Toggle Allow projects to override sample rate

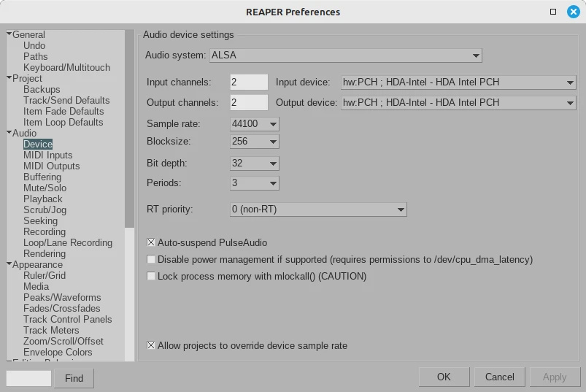(150, 345)
